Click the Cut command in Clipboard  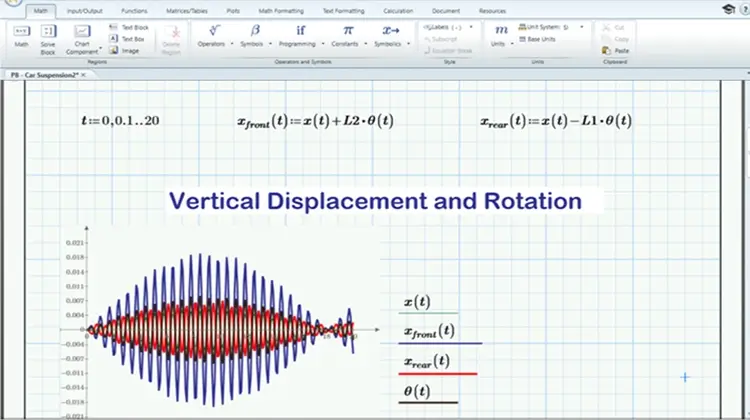pos(614,28)
